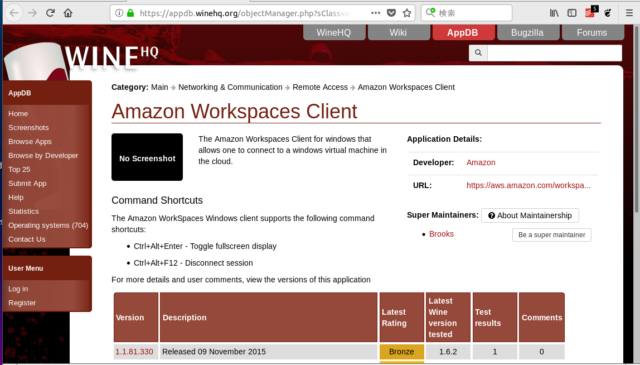
Task: Open Help in the sidebar
Action: click(16, 197)
